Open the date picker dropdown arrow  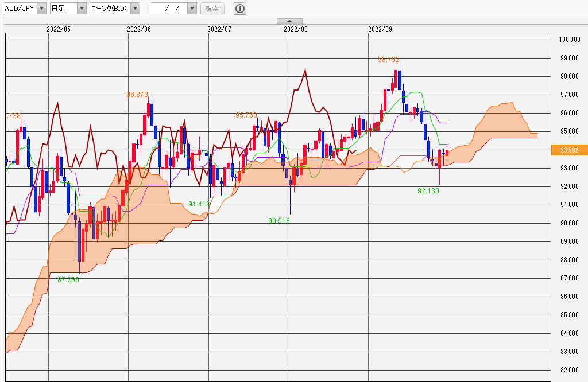tap(192, 8)
